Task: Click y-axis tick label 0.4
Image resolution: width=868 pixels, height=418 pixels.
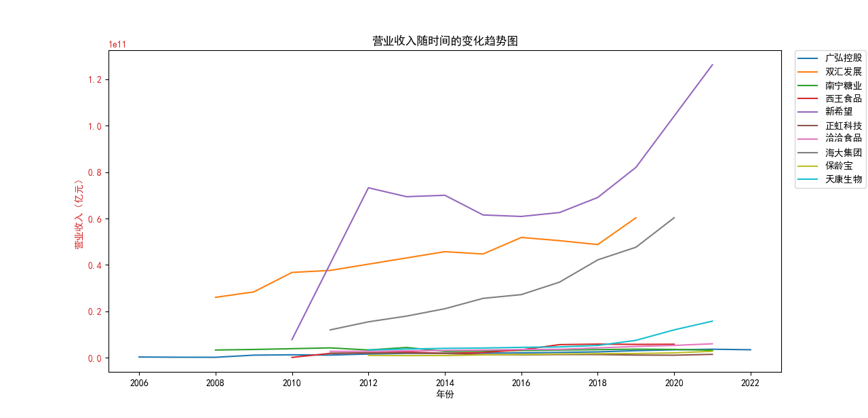Action: [94, 265]
